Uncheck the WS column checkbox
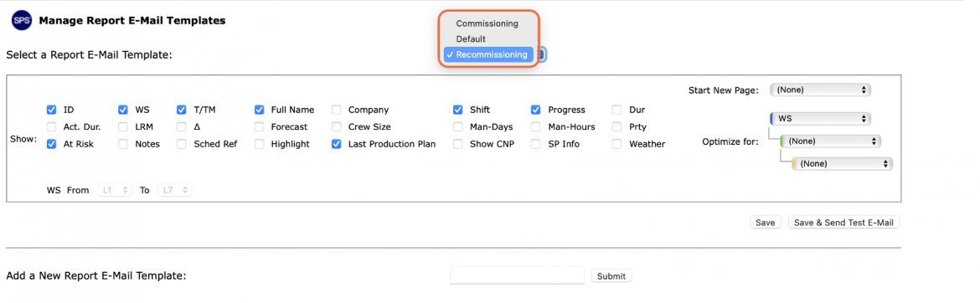 (x=123, y=110)
